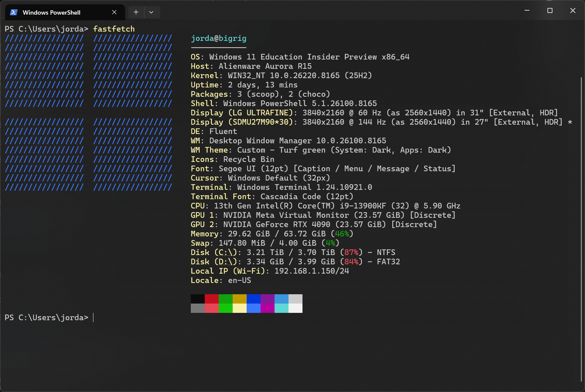
Task: Click the "Display (LG ULTRAFINE)" line
Action: (x=375, y=113)
